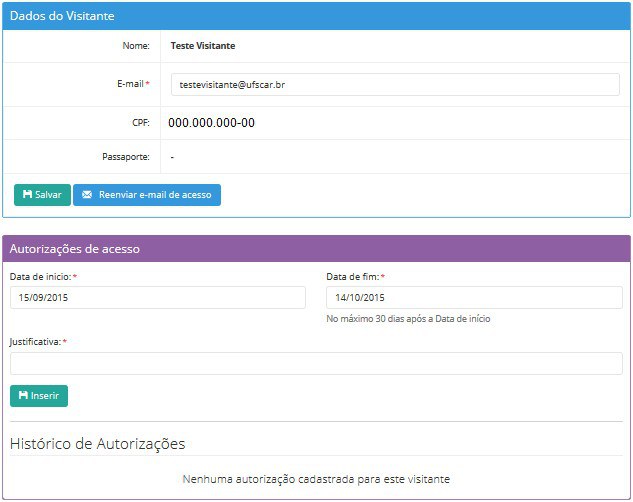
Task: Click the CPF label
Action: pos(141,123)
